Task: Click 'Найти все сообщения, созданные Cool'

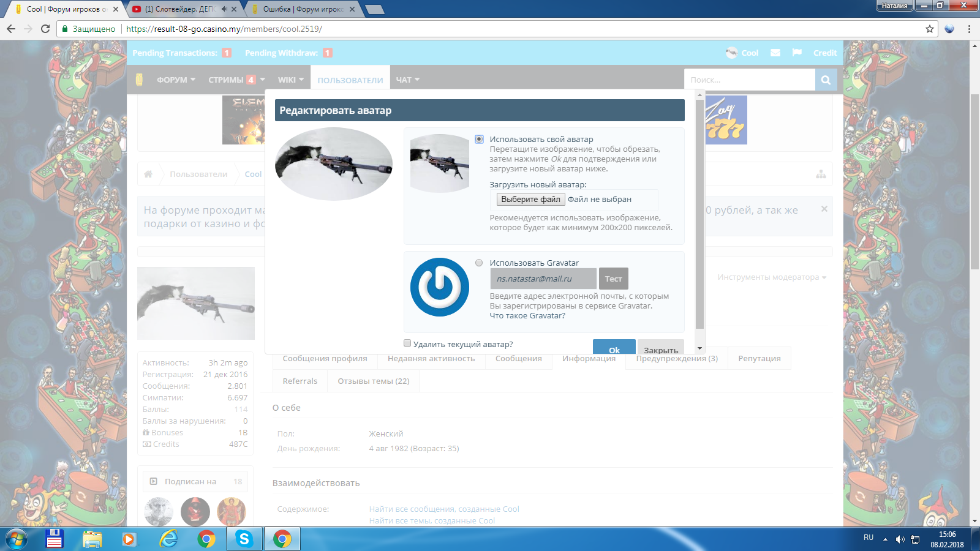Action: coord(444,509)
